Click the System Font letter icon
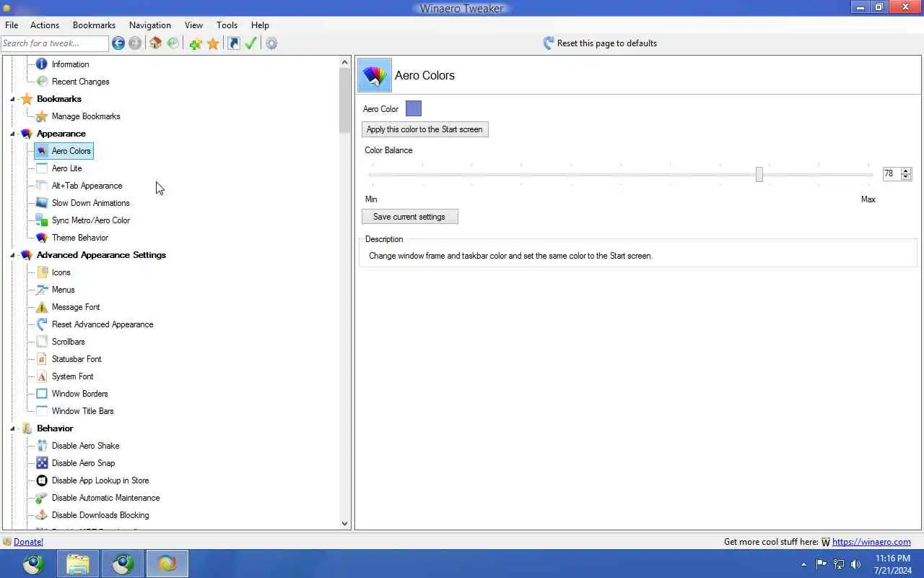 [x=42, y=376]
